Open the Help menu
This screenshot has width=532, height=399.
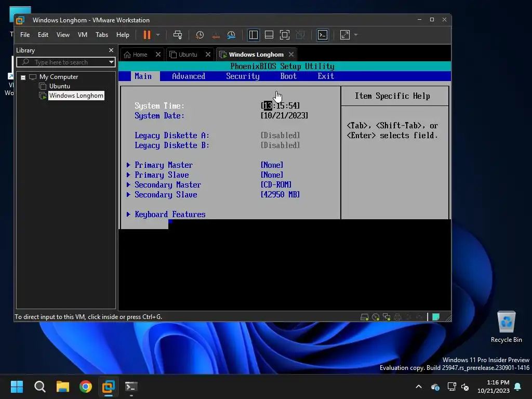pyautogui.click(x=123, y=35)
